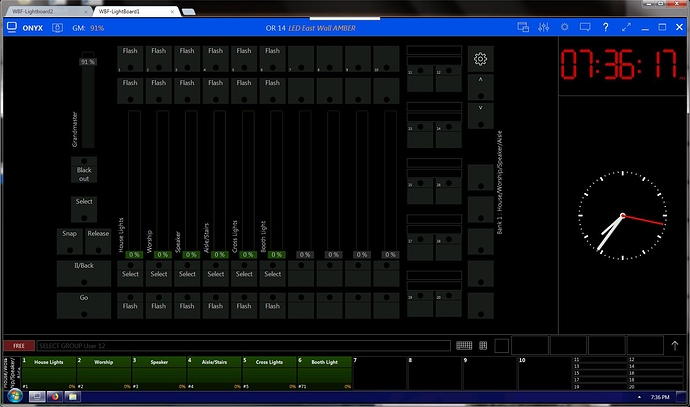Click the Snap button
690x407 pixels.
click(x=70, y=241)
